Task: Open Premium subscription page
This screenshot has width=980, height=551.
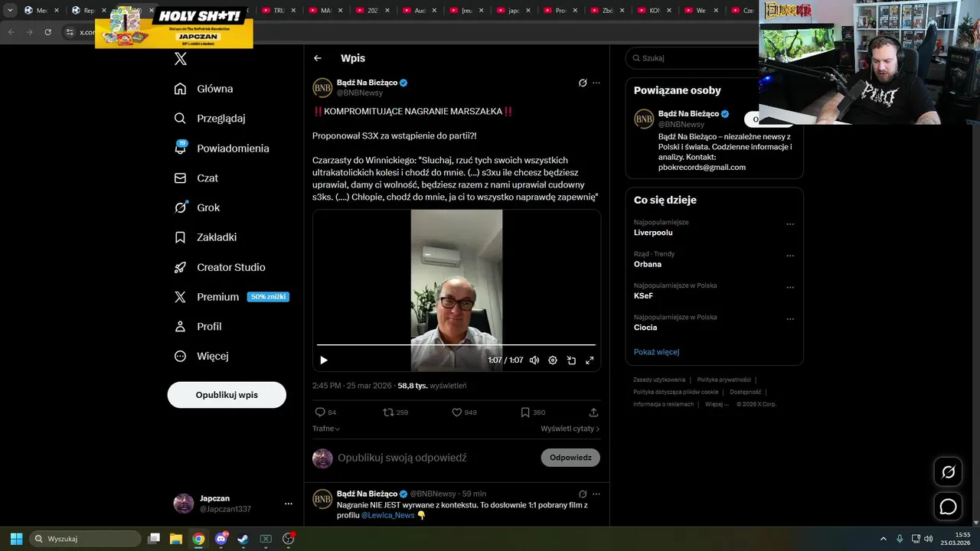Action: [231, 297]
